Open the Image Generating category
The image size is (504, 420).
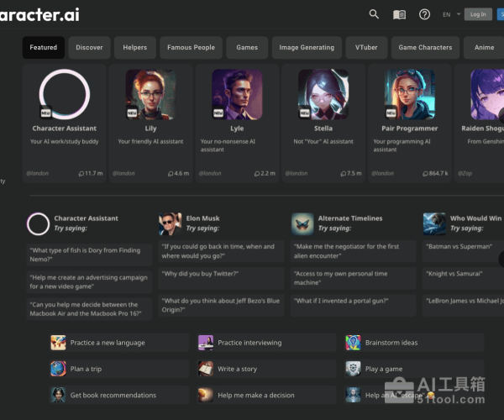click(x=306, y=48)
